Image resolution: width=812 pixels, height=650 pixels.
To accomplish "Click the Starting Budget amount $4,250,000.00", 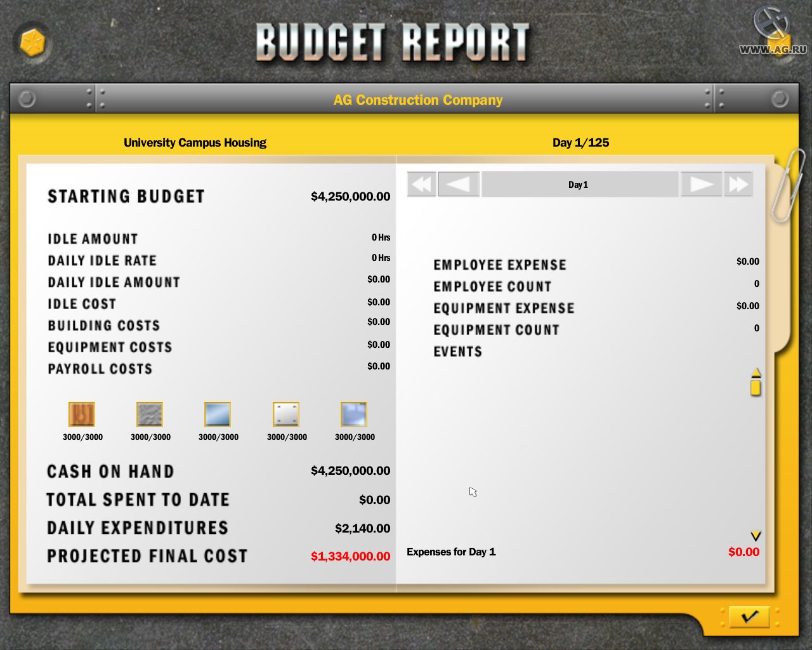I will pyautogui.click(x=350, y=197).
